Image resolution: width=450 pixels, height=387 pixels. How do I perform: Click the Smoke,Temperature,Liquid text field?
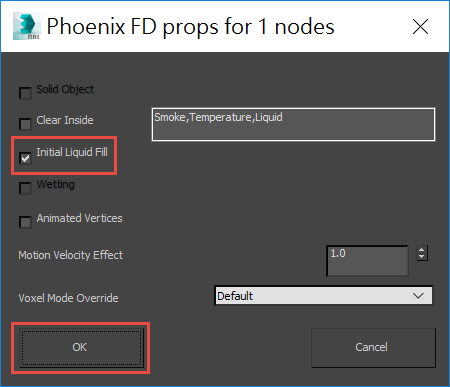pos(293,124)
